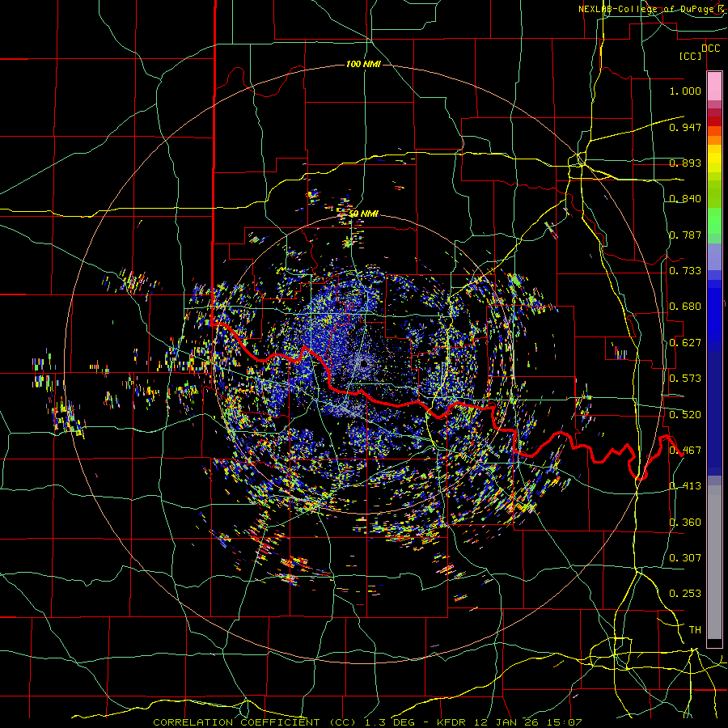Click the radar site at the center of the range rings
Image resolution: width=728 pixels, height=728 pixels.
coord(364,363)
